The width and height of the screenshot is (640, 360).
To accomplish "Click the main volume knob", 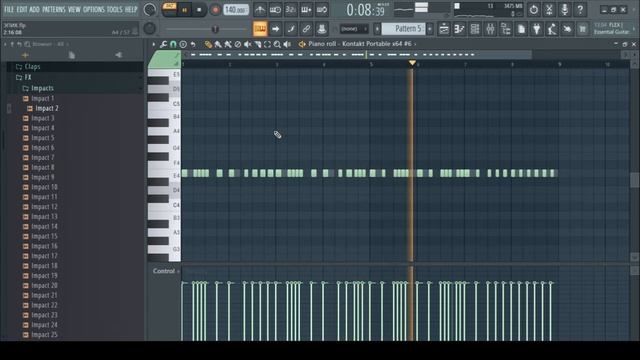I will coord(150,9).
